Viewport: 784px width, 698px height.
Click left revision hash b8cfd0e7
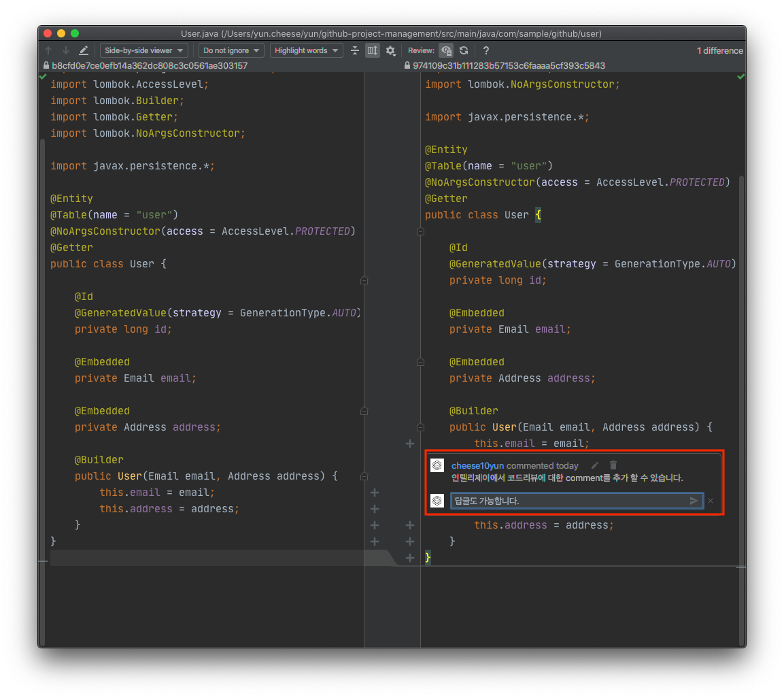[x=150, y=65]
